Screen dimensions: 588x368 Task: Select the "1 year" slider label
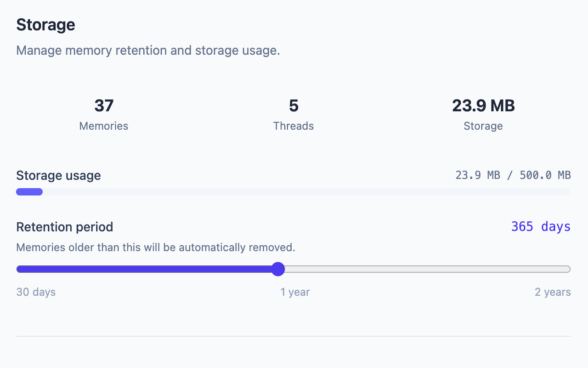(x=295, y=292)
